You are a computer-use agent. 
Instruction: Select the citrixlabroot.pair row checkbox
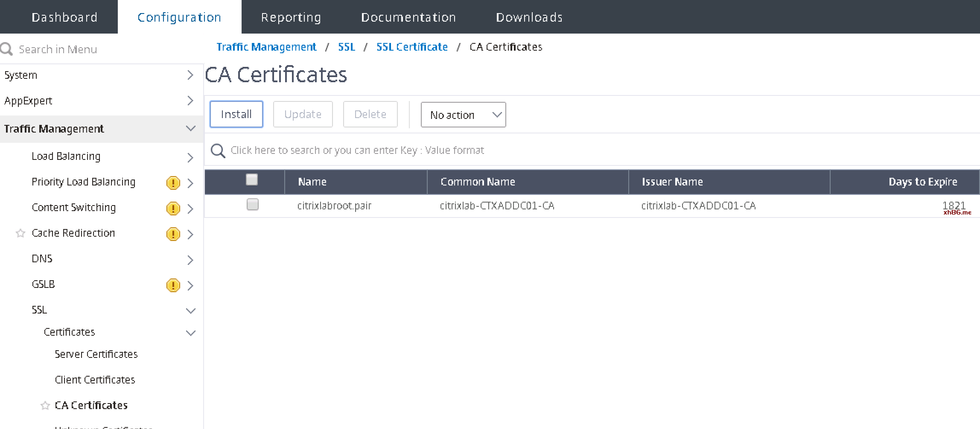click(x=253, y=205)
